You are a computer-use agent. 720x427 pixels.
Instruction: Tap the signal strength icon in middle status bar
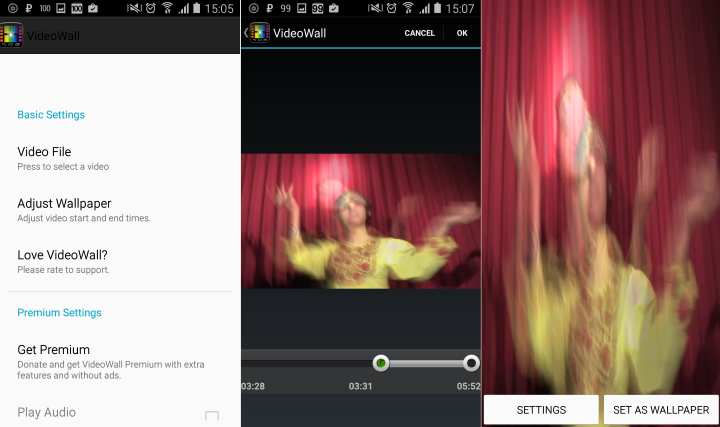tap(424, 8)
